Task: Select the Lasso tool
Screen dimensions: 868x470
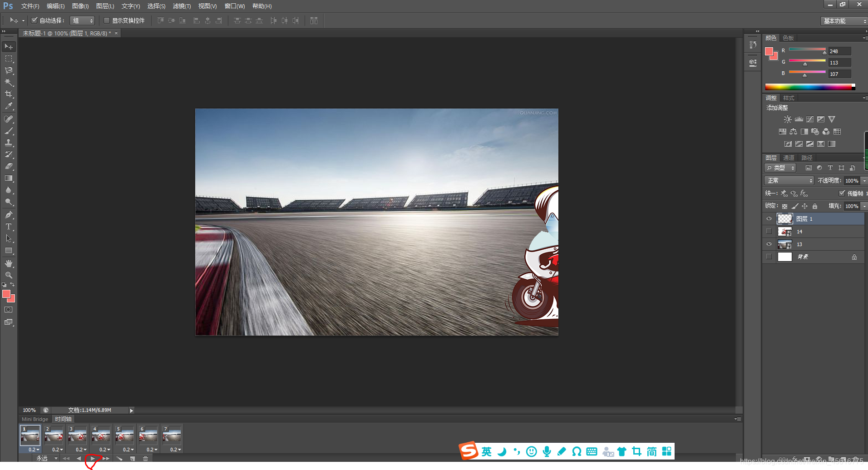Action: click(9, 70)
